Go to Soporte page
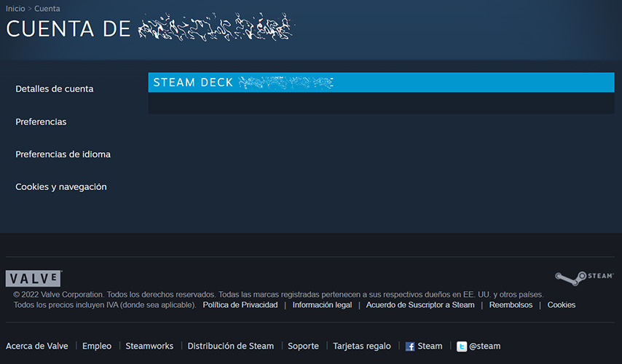Screen dimensions: 622x364 point(303,346)
